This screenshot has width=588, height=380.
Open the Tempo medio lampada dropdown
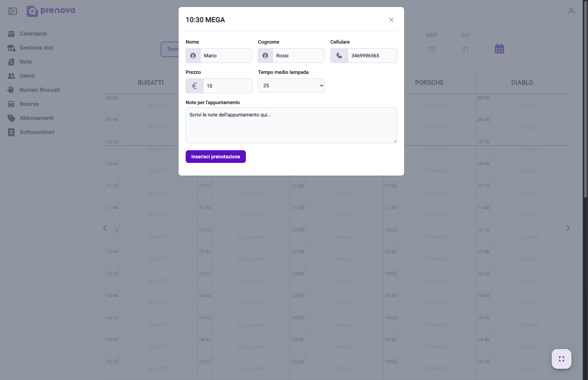291,85
